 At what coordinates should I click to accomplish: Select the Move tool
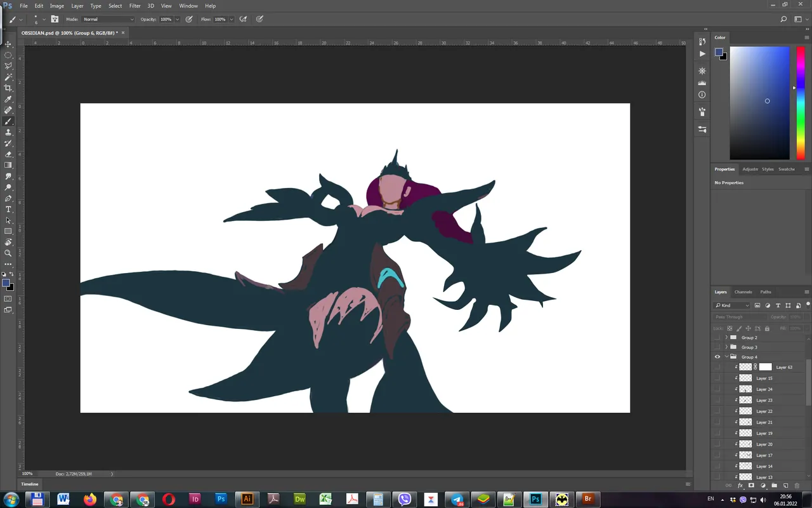tap(8, 44)
